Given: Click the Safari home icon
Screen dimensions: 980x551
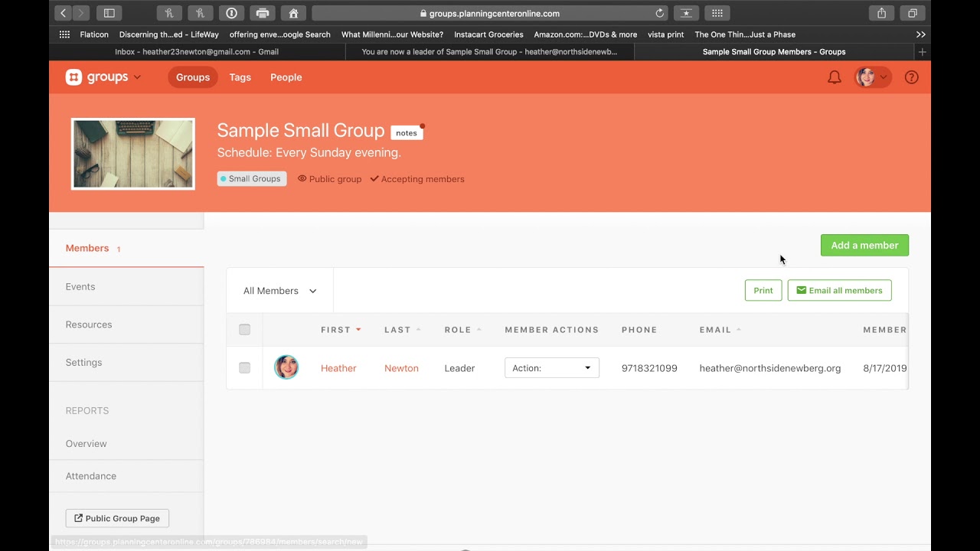Looking at the screenshot, I should 293,13.
